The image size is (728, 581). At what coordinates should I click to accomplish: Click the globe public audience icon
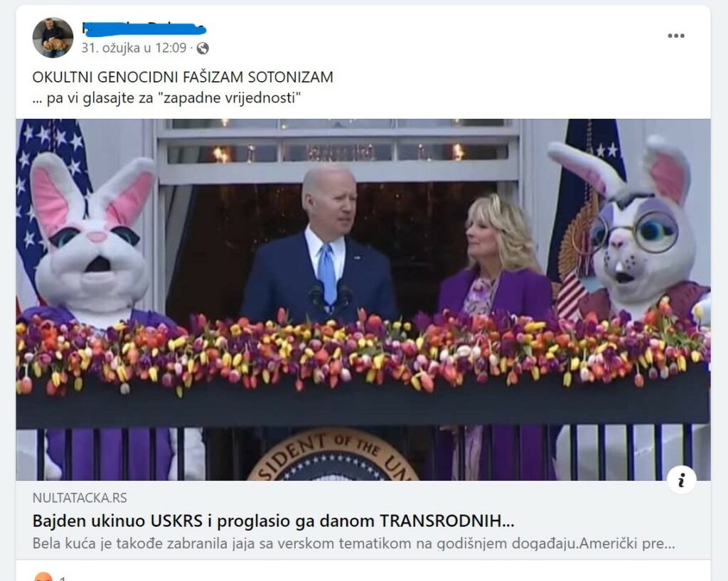(203, 48)
